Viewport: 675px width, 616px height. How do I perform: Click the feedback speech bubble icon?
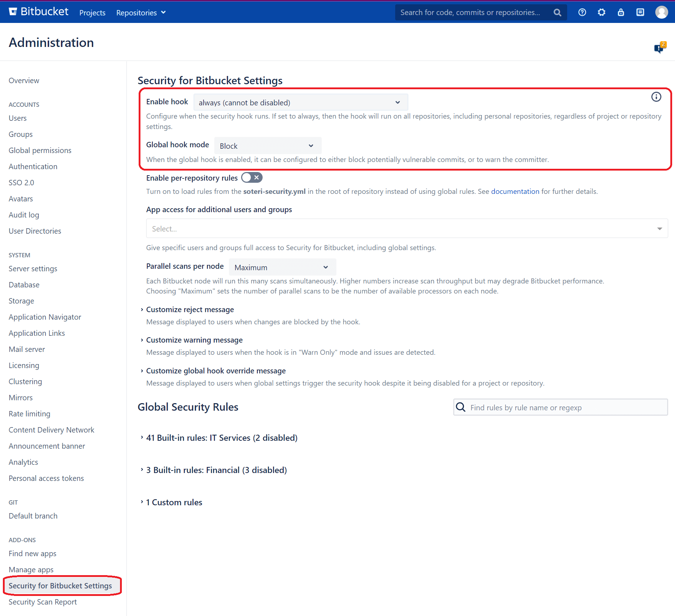pyautogui.click(x=660, y=47)
